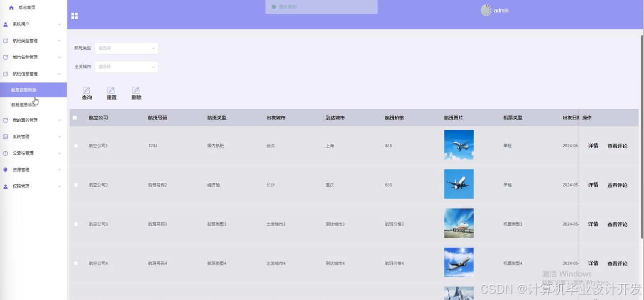
Task: Open the flight image thumbnail for 航空公司4
Action: 459,262
